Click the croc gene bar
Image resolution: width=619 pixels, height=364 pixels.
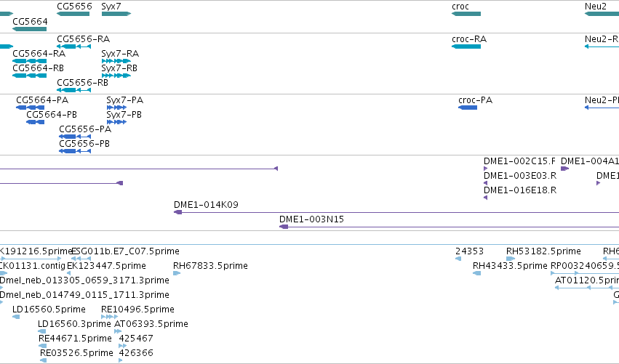tap(466, 14)
